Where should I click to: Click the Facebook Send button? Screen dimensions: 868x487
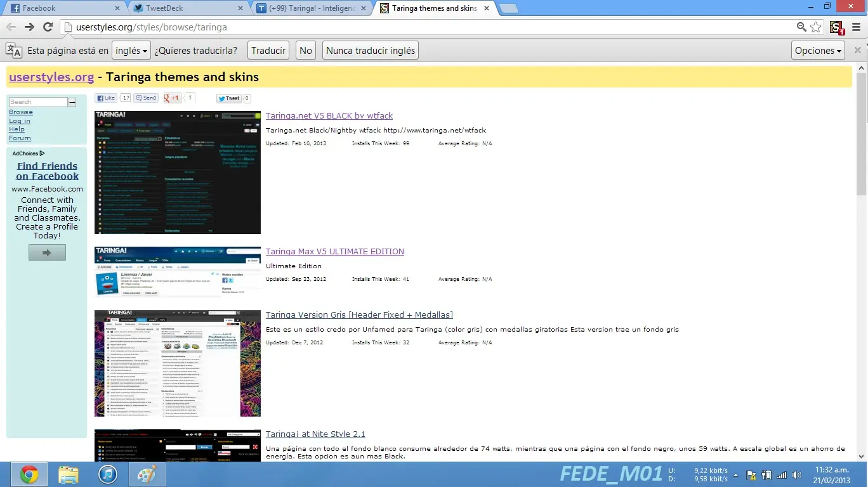tap(145, 98)
